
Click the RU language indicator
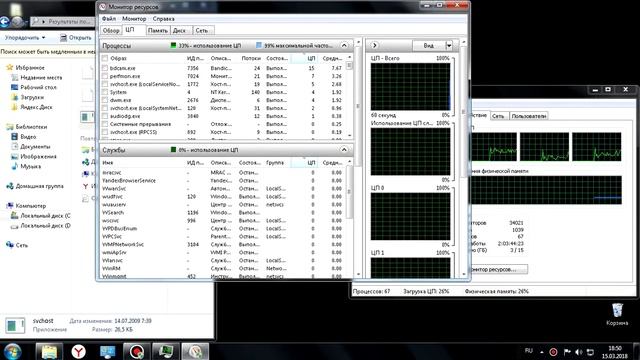529,351
